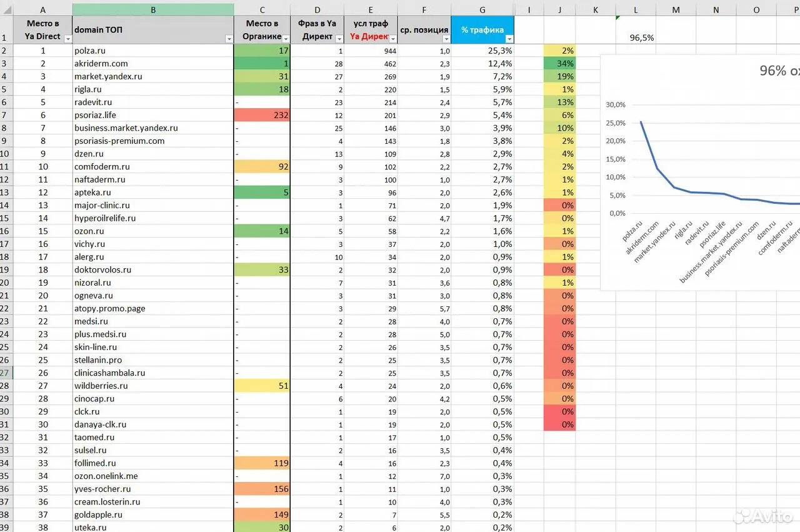Select the 'danaya-clk.ru' domain cell
This screenshot has height=532, width=800.
[x=153, y=424]
